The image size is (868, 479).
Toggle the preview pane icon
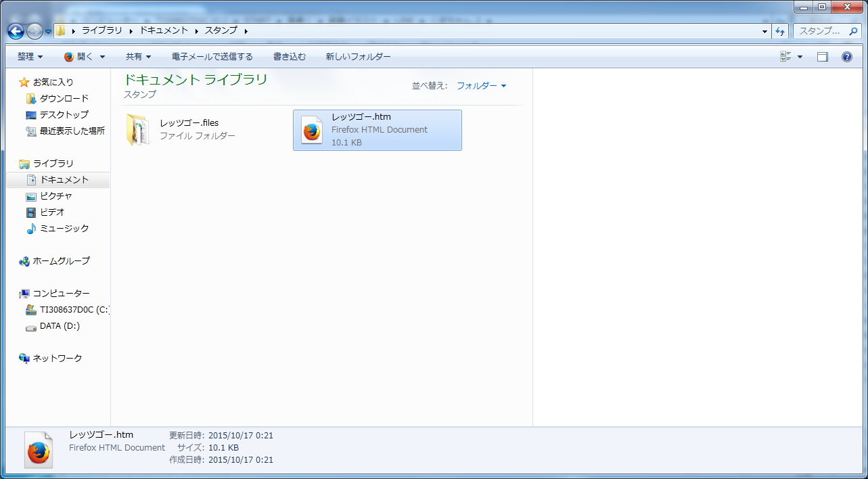coord(822,57)
